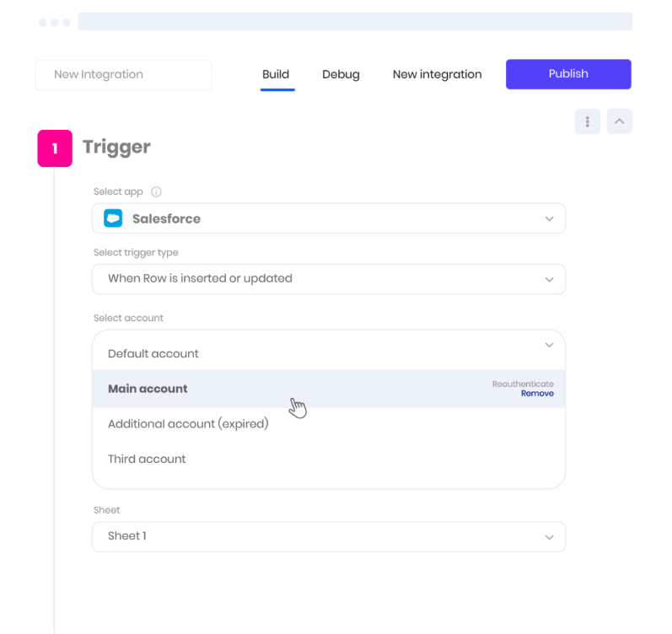The image size is (672, 634).
Task: Select Additional account (expired) option
Action: pyautogui.click(x=188, y=424)
